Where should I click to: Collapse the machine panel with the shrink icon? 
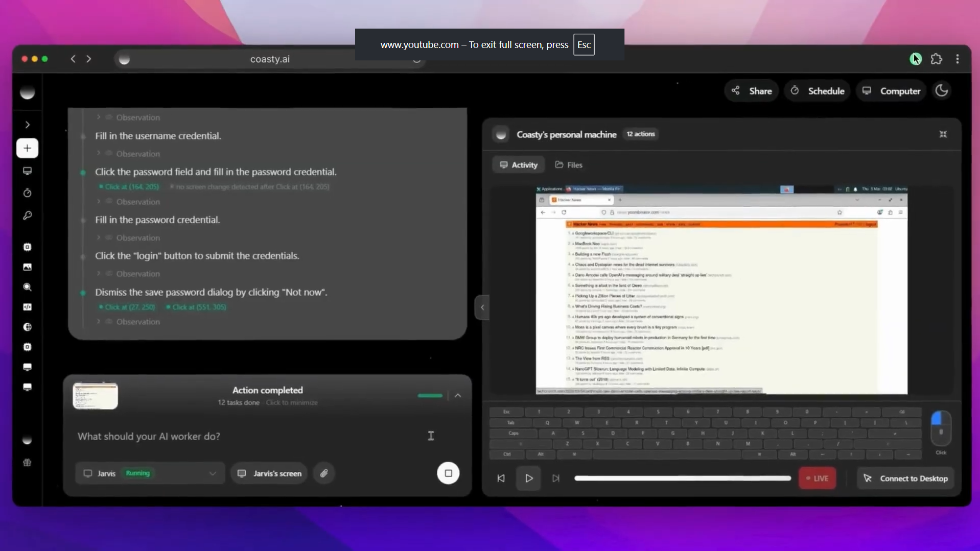(943, 134)
